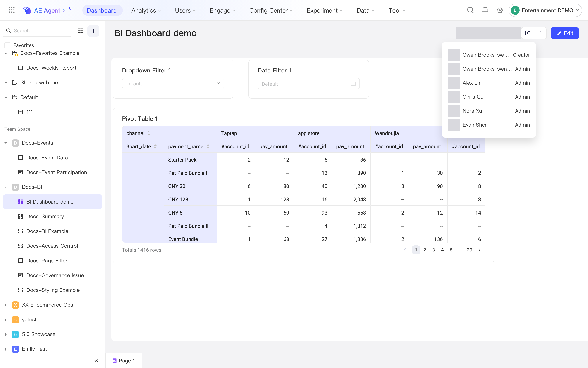Open the Config Center menu

(x=271, y=10)
